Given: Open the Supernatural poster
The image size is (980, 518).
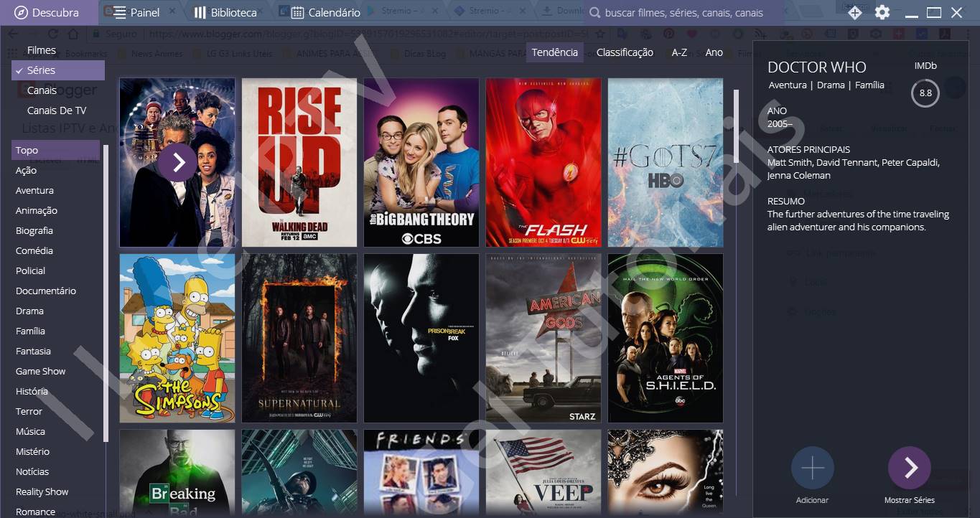Looking at the screenshot, I should point(299,338).
